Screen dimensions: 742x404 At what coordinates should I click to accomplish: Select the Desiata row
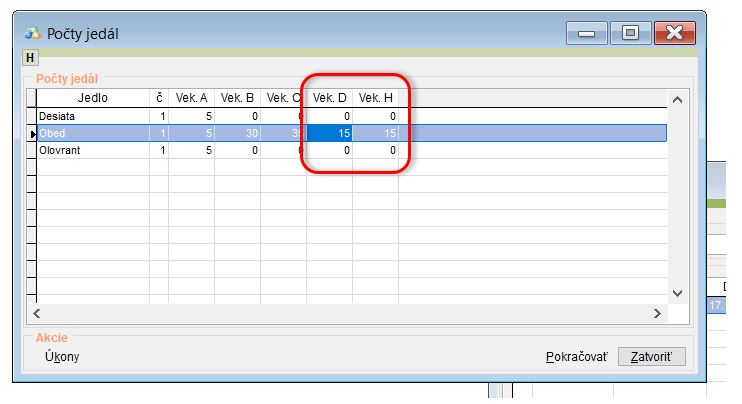[x=92, y=116]
